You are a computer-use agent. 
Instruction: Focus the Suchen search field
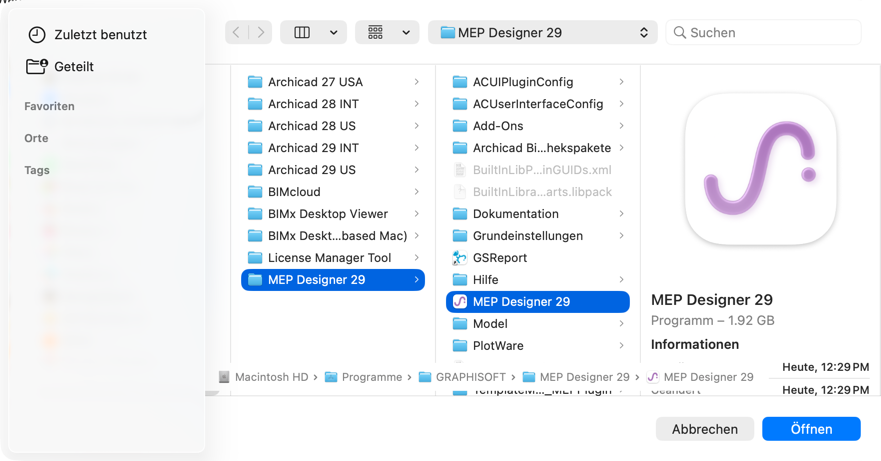coord(764,33)
